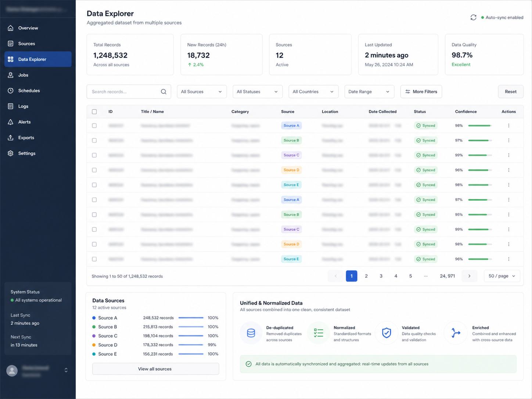Viewport: 532px width, 399px height.
Task: Click the magnifier icon in search box
Action: 163,92
